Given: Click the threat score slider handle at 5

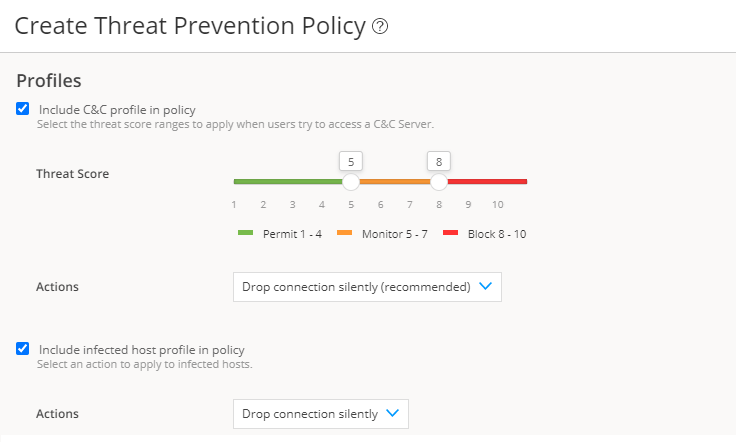Looking at the screenshot, I should tap(351, 182).
